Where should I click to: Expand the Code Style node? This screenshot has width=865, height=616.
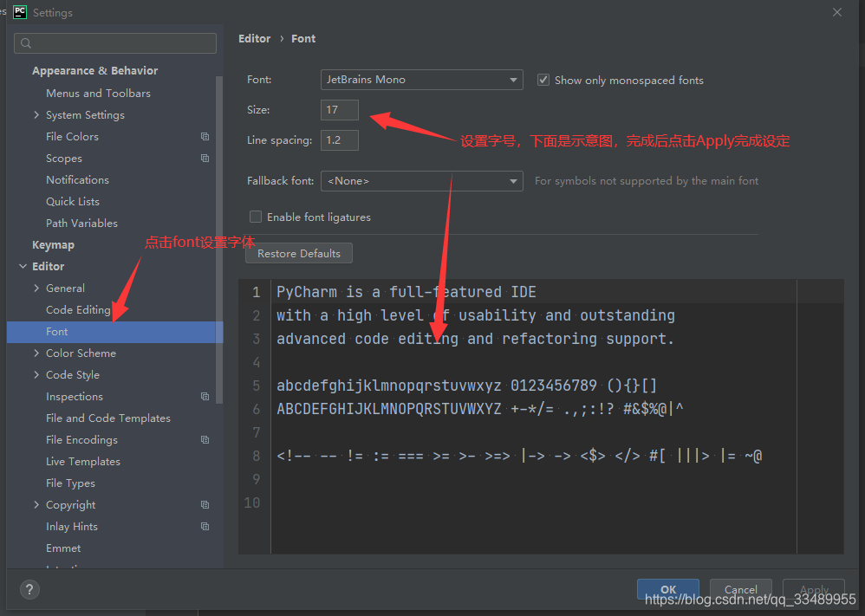(x=36, y=374)
